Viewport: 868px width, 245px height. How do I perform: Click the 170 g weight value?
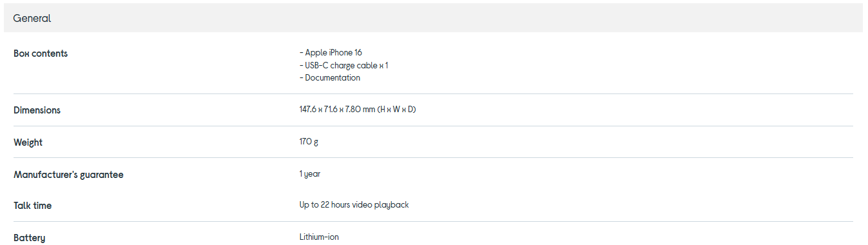[309, 142]
